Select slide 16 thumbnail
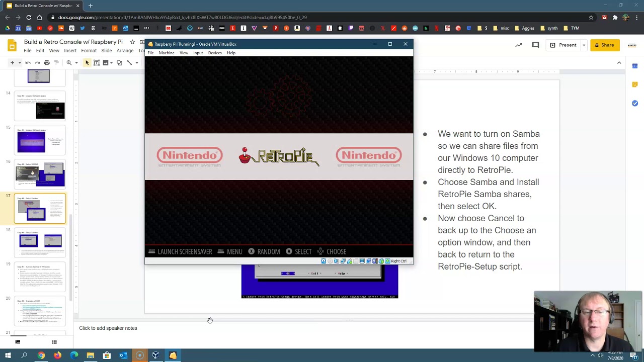Screen dimensions: 644x362 tap(40, 174)
